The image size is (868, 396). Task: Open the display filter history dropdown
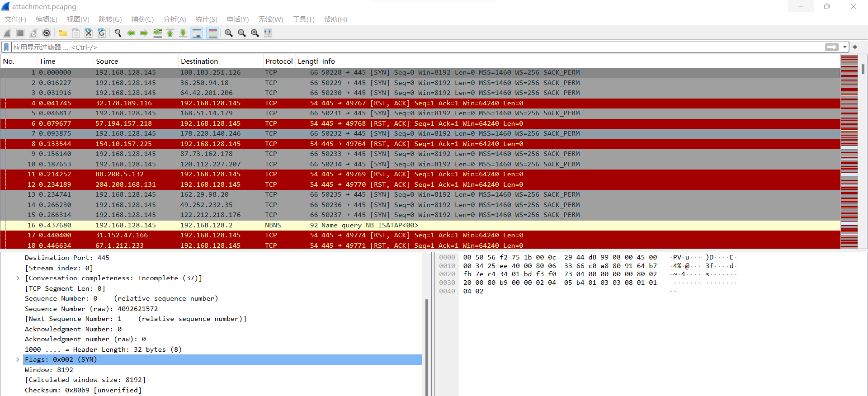[x=844, y=47]
